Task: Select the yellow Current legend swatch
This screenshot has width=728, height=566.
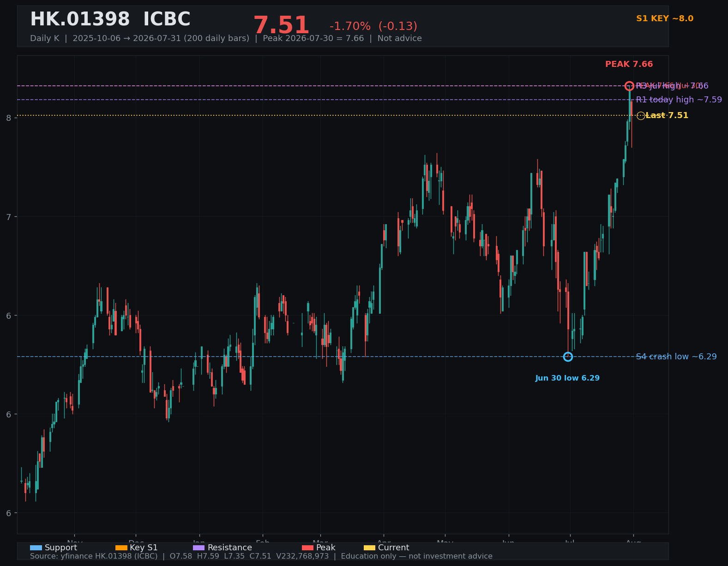Action: point(369,548)
